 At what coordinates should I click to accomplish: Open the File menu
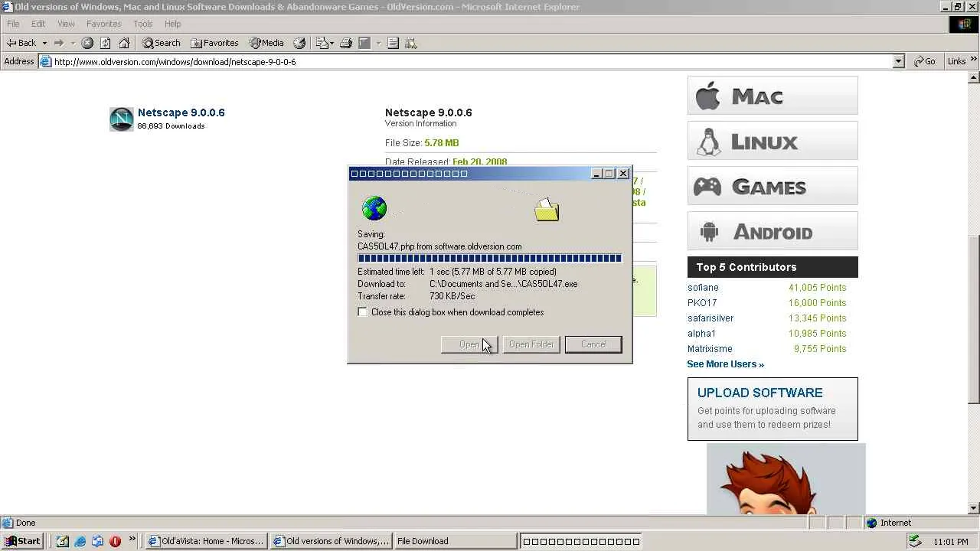click(13, 24)
